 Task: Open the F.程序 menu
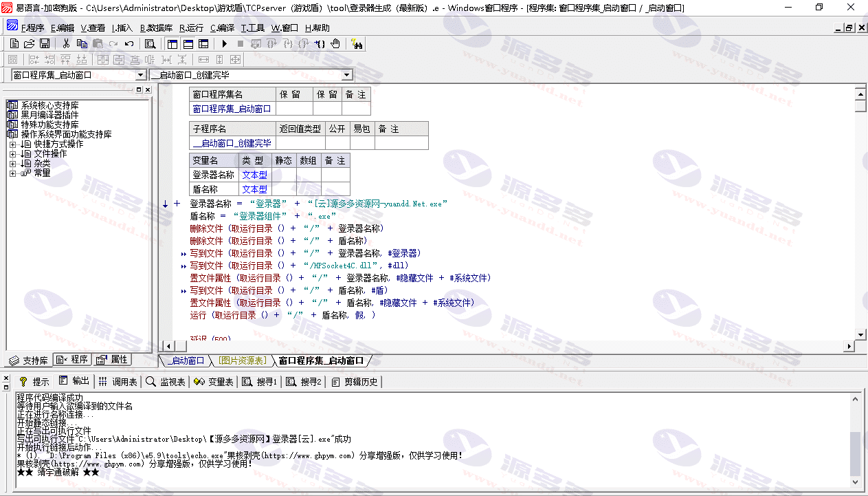click(32, 28)
